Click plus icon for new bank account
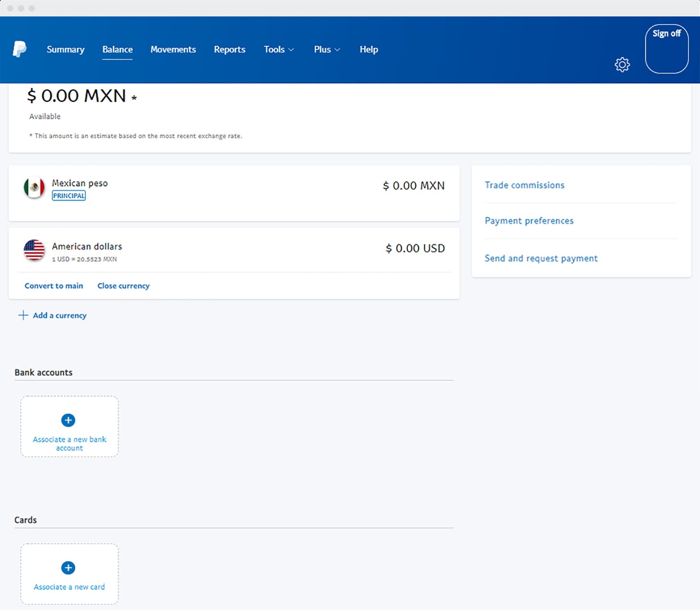Viewport: 700px width, 610px height. tap(68, 420)
